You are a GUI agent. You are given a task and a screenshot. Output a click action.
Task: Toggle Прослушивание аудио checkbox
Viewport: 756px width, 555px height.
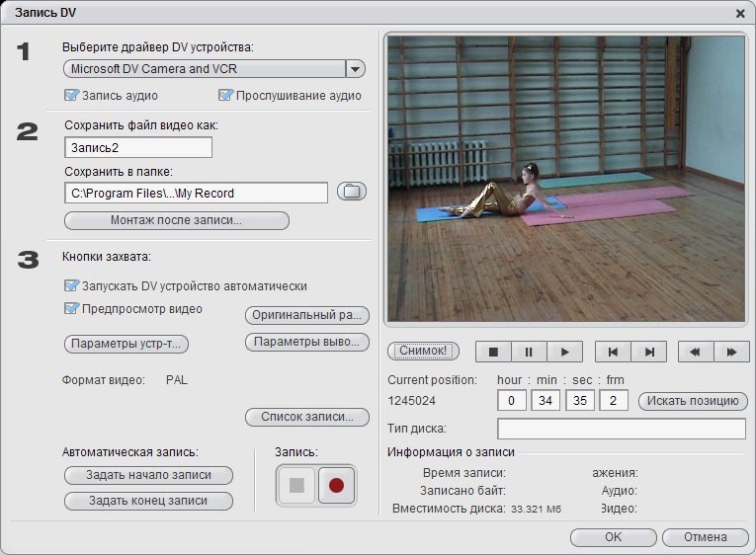tap(225, 95)
